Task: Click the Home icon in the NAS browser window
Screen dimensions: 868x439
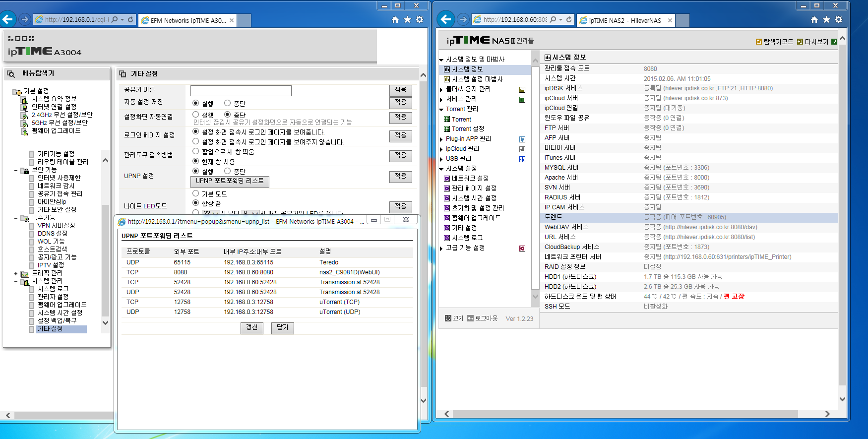Action: pos(814,19)
